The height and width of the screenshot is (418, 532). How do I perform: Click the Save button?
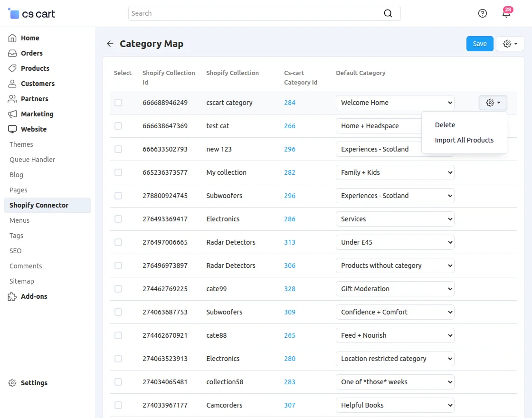point(479,43)
